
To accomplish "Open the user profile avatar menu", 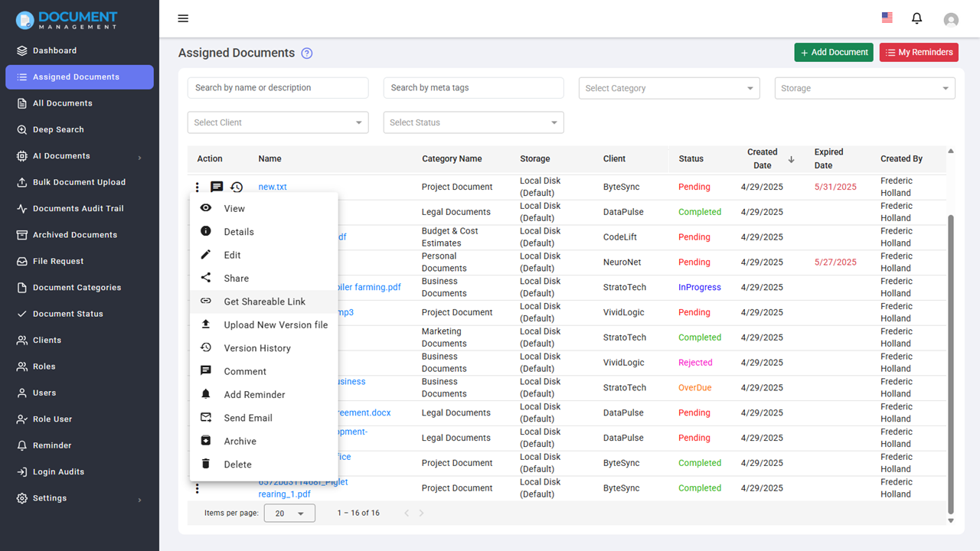I will 951,19.
